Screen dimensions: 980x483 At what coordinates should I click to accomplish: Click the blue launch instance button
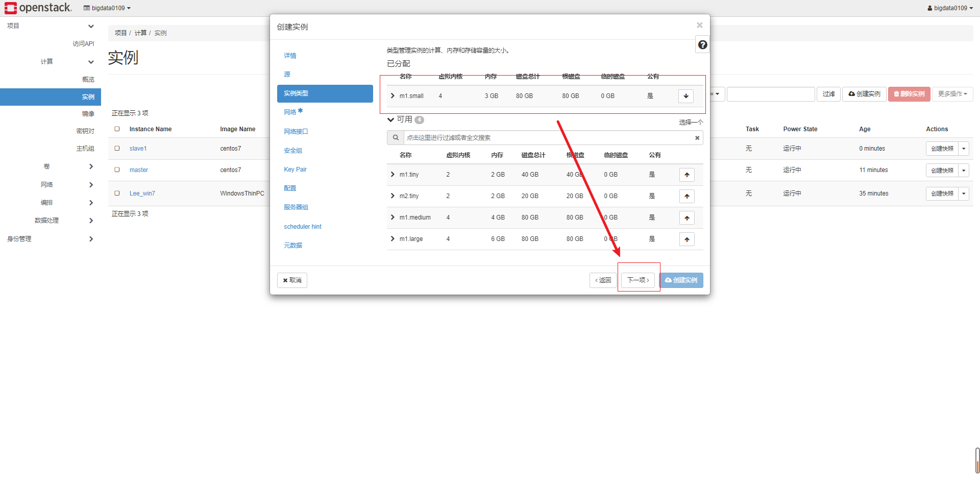[681, 280]
